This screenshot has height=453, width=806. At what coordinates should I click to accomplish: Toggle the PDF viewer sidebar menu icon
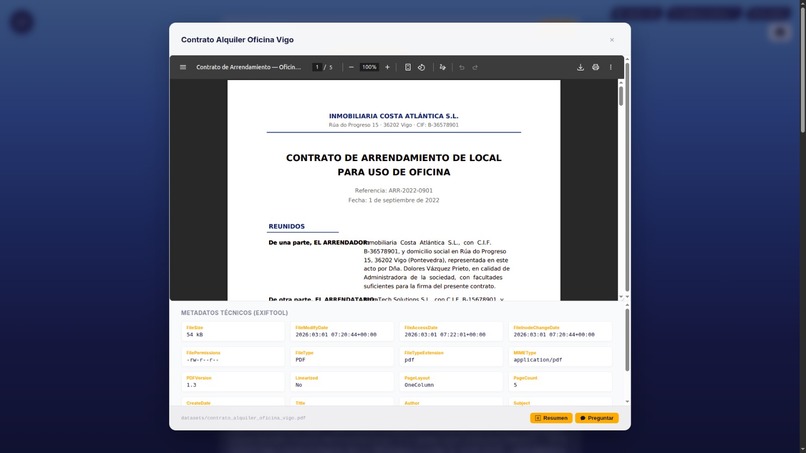tap(183, 67)
